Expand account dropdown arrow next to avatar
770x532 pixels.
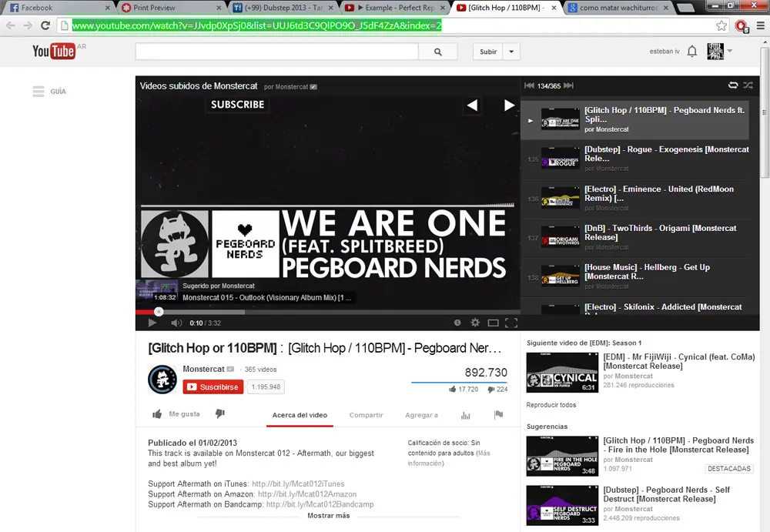pyautogui.click(x=730, y=51)
